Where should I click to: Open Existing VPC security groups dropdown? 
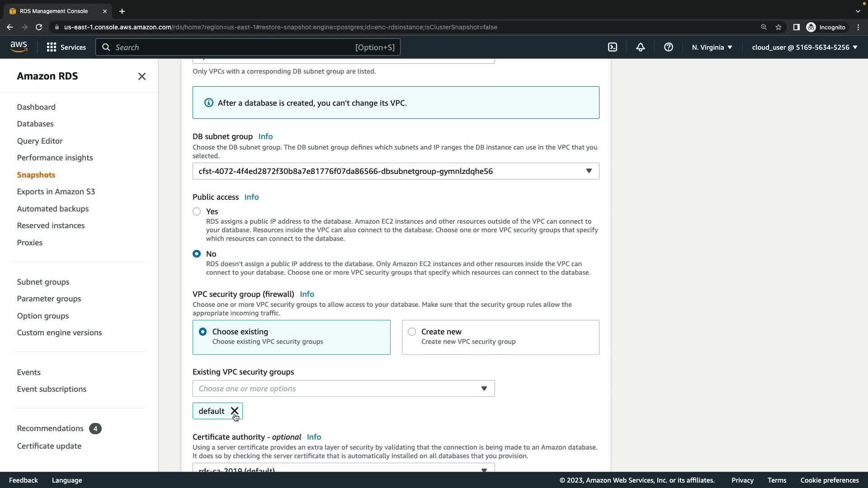(x=344, y=389)
